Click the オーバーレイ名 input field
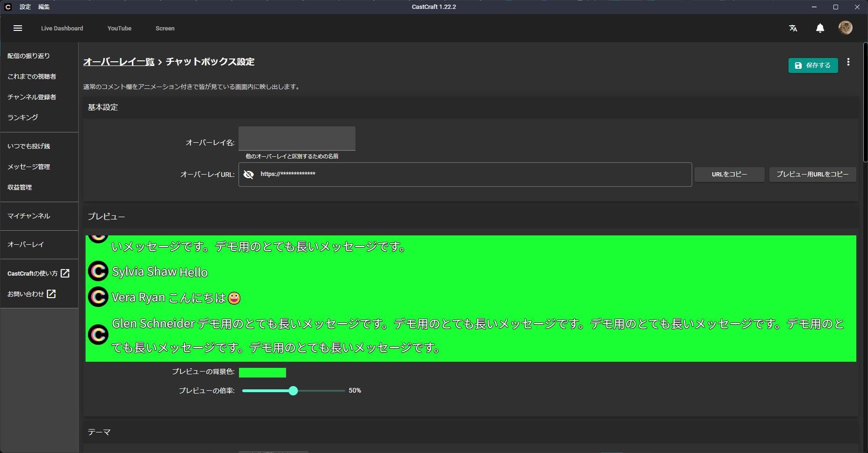 (297, 139)
